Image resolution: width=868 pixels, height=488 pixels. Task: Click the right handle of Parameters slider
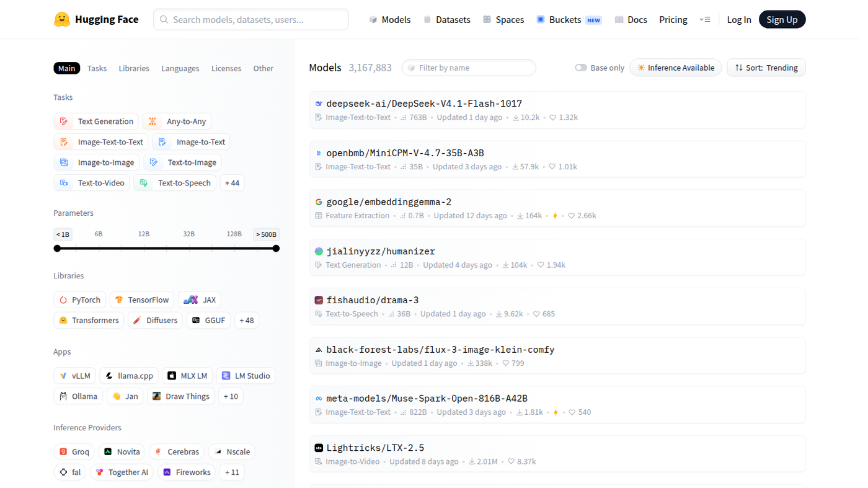[x=276, y=249]
